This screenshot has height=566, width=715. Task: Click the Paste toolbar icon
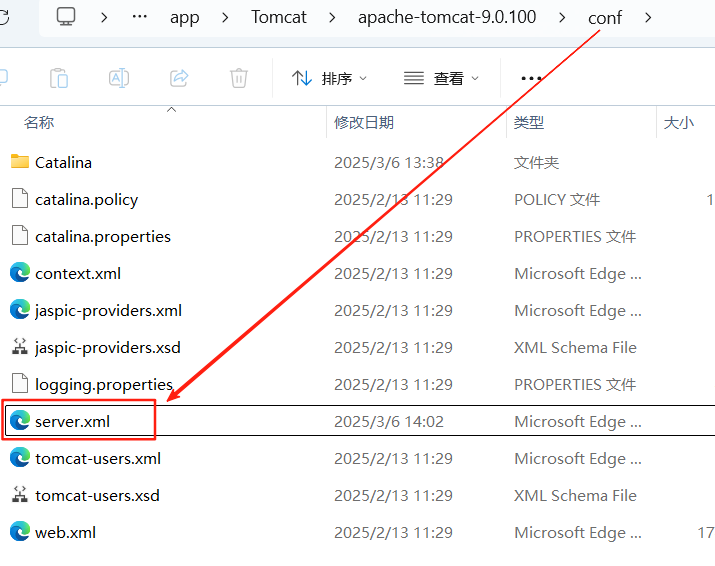pyautogui.click(x=59, y=78)
